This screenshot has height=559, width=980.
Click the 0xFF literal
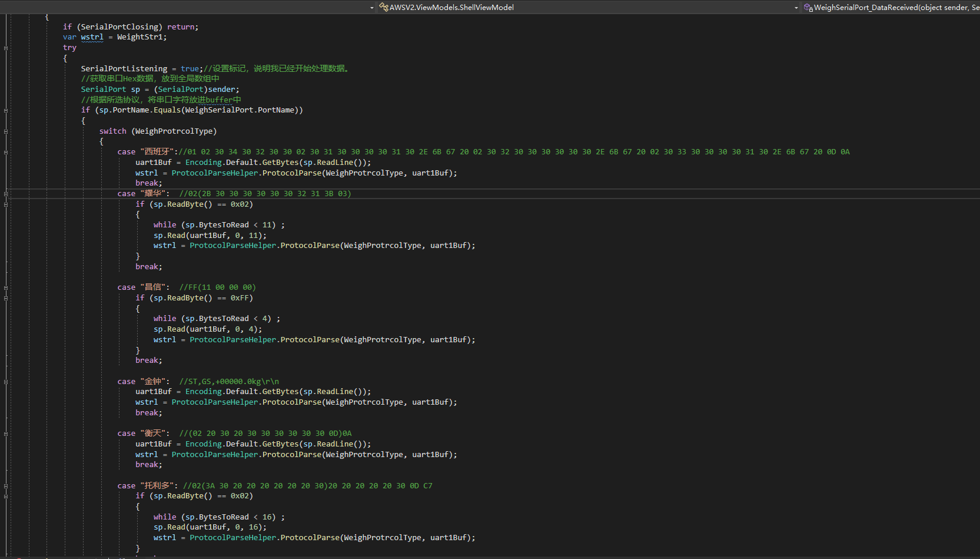(x=240, y=298)
